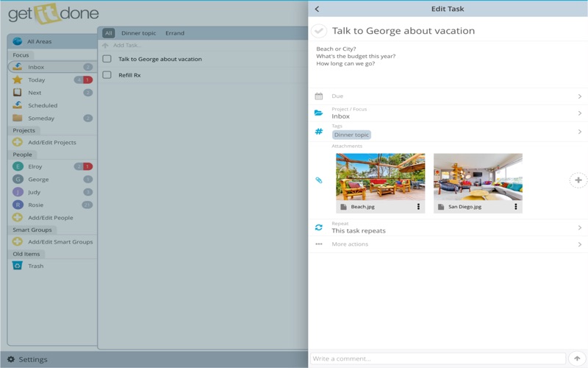This screenshot has width=588, height=368.
Task: Click the calendar icon next to Due
Action: click(319, 96)
